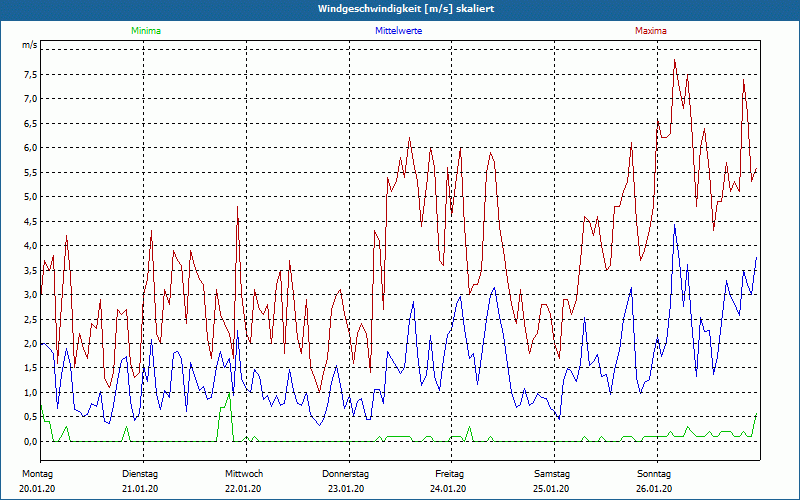Click the 1,0 y-axis value

tap(31, 392)
